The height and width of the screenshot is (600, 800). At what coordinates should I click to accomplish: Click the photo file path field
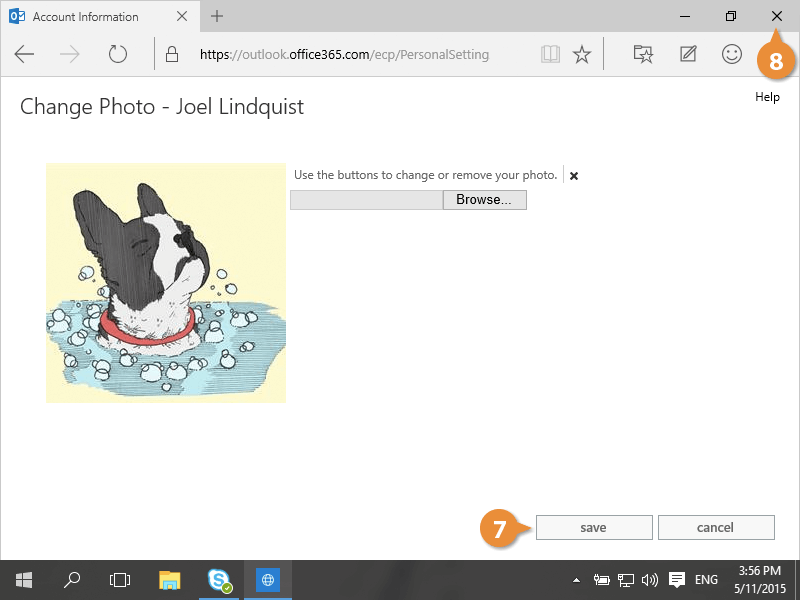(366, 200)
